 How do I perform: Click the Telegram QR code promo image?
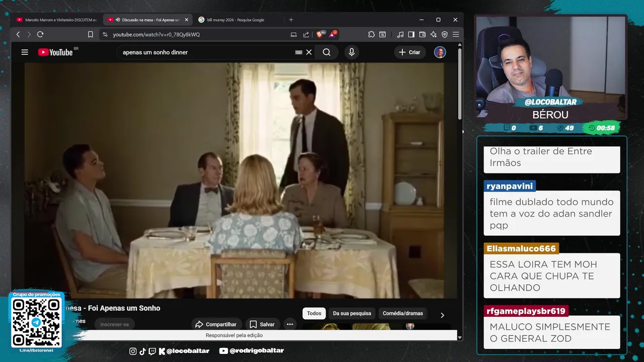click(36, 322)
